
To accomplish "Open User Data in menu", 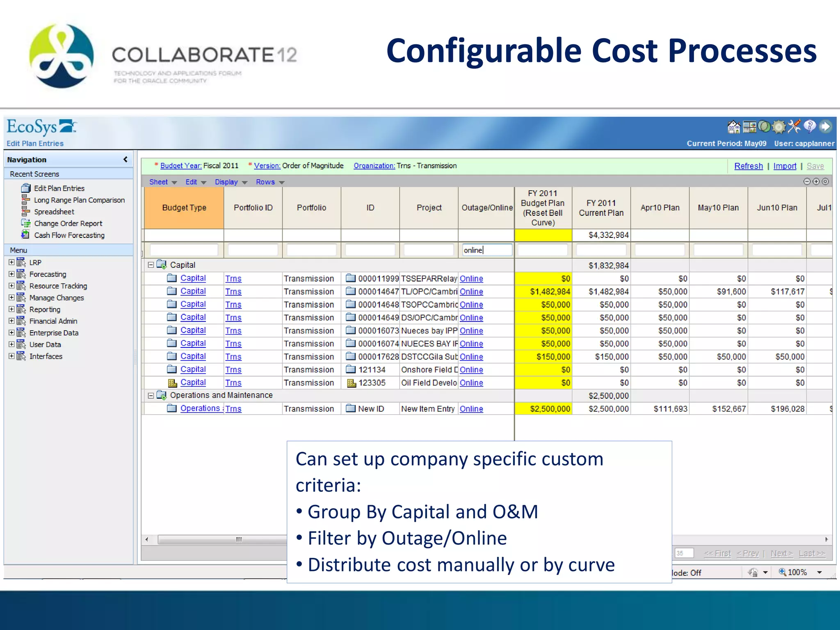I will 45,345.
